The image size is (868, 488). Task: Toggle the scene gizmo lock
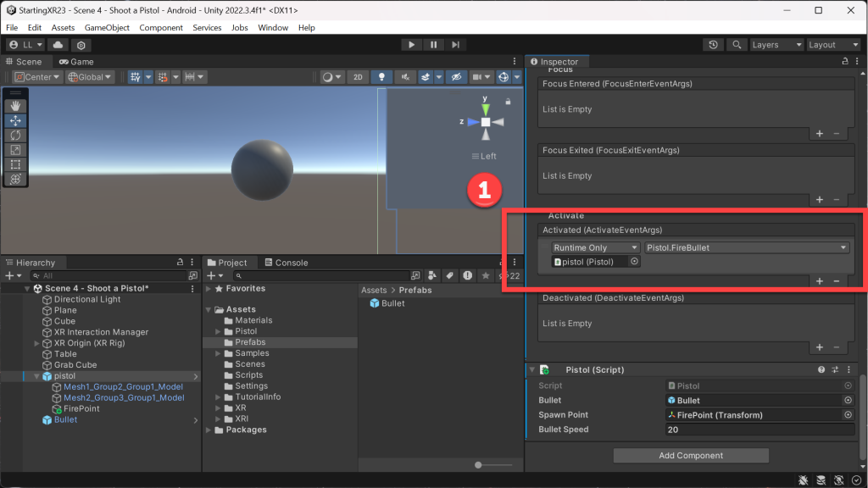click(x=508, y=102)
